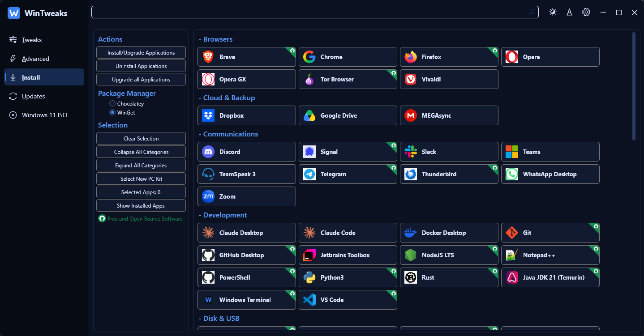Click Expand All Categories button
This screenshot has width=644, height=336.
click(x=141, y=165)
